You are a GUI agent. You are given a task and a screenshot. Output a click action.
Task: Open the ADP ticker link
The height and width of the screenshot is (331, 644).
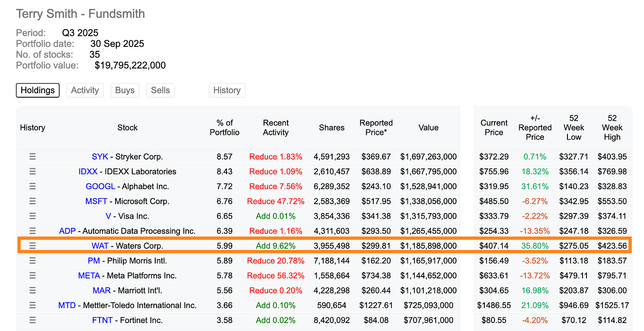pyautogui.click(x=67, y=231)
